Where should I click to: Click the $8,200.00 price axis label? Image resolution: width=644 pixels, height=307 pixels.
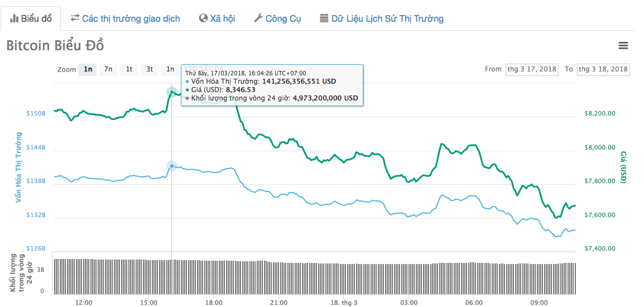599,113
